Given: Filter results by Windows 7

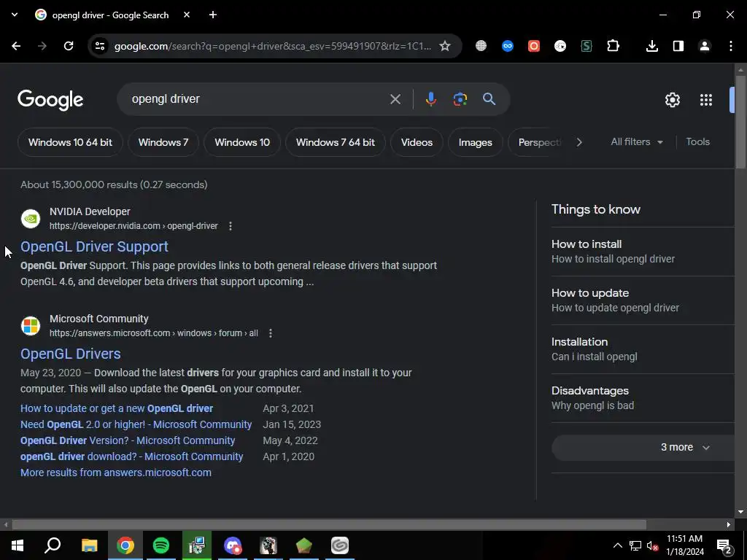Looking at the screenshot, I should (163, 142).
